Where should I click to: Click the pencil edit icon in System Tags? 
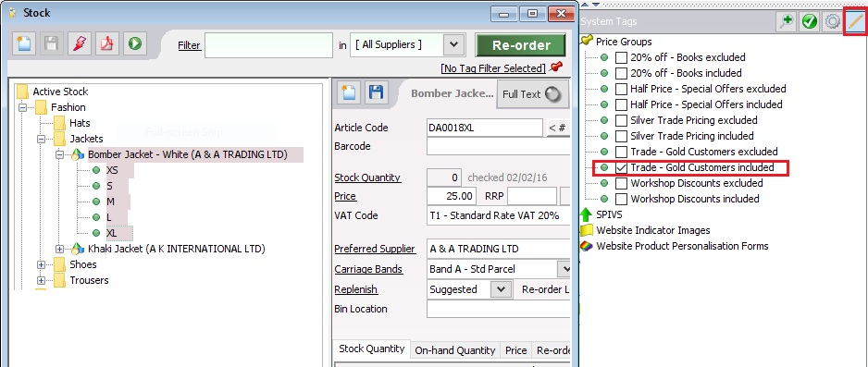pyautogui.click(x=856, y=21)
